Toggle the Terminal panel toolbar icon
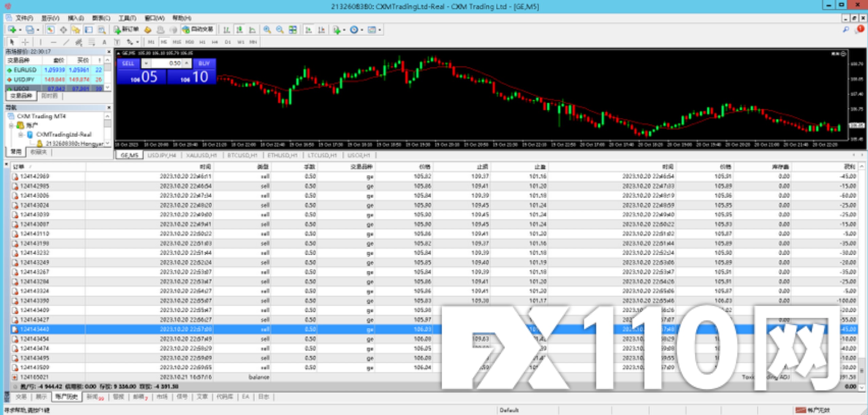Screen dimensions: 868x415 click(x=89, y=30)
